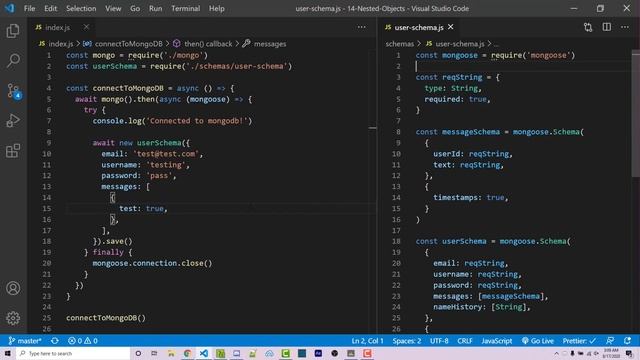The image size is (640, 360).
Task: Click schemas folder in the right breadcrumb
Action: (400, 44)
